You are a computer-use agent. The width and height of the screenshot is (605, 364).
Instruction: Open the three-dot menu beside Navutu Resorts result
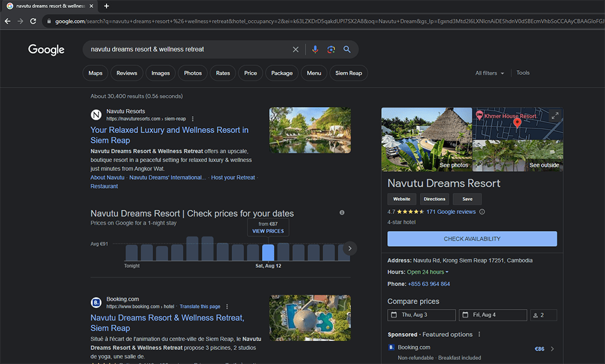(x=192, y=119)
